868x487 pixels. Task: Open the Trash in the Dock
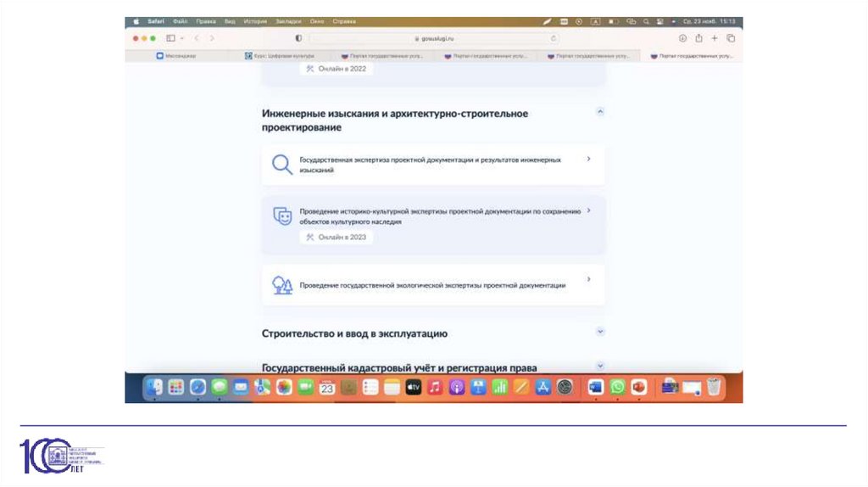pos(714,387)
